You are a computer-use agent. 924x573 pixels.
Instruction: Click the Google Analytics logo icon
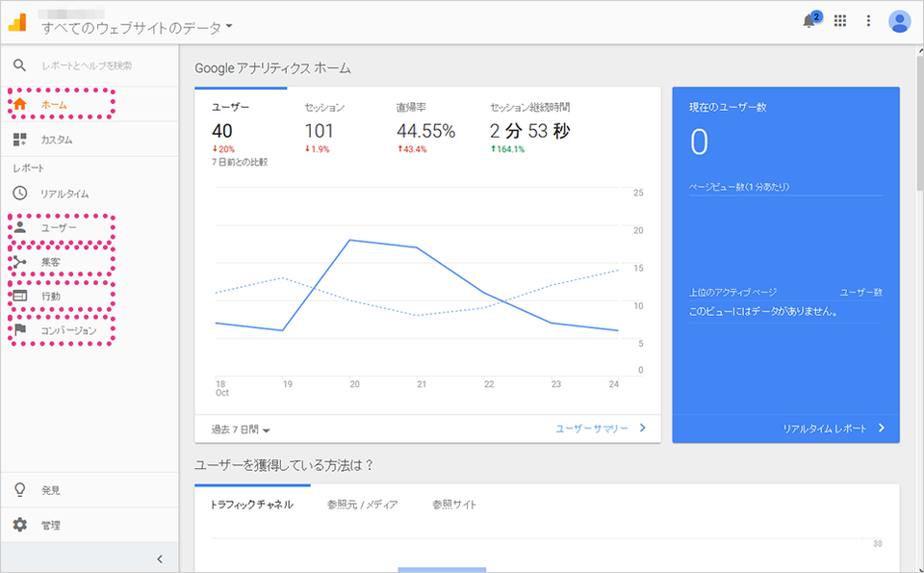coord(17,22)
